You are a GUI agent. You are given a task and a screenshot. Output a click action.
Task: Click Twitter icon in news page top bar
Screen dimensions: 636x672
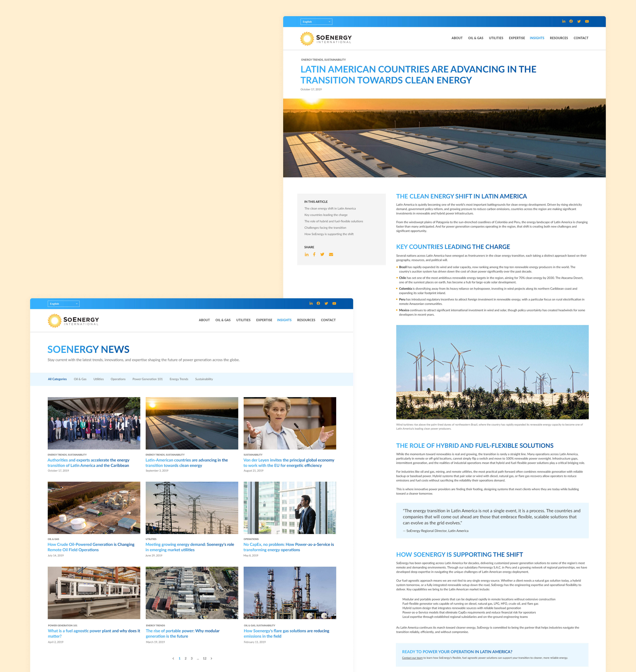tap(326, 303)
